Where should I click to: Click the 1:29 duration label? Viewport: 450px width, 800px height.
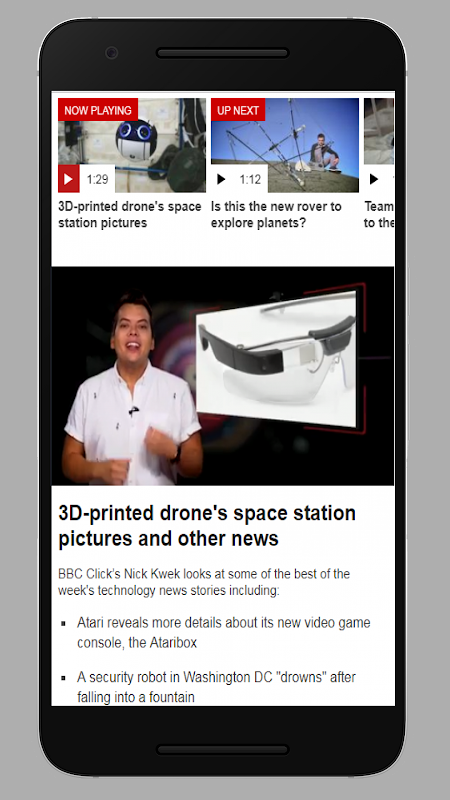(97, 179)
